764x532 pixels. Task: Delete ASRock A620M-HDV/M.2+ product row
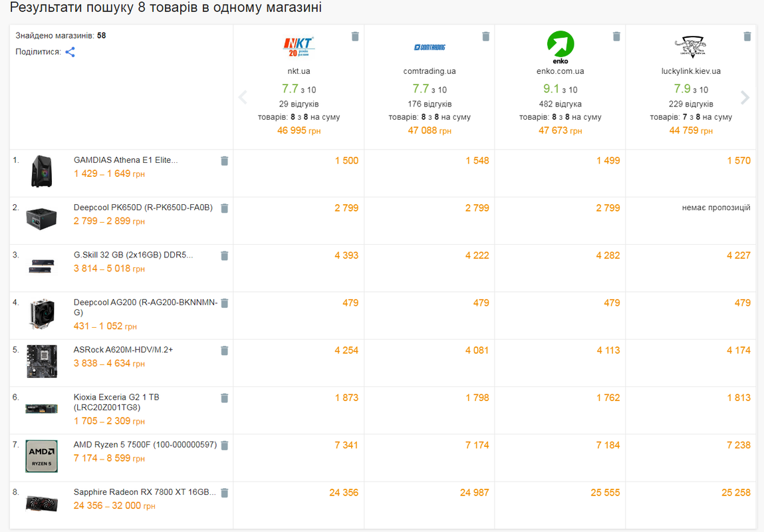[x=225, y=350]
